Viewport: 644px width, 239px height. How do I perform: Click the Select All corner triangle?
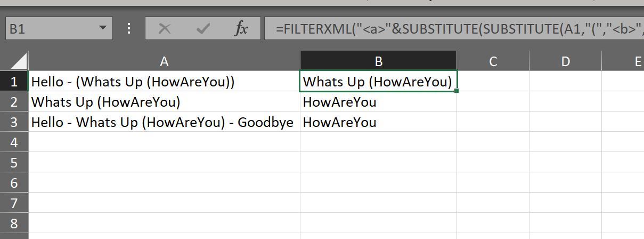[x=14, y=61]
